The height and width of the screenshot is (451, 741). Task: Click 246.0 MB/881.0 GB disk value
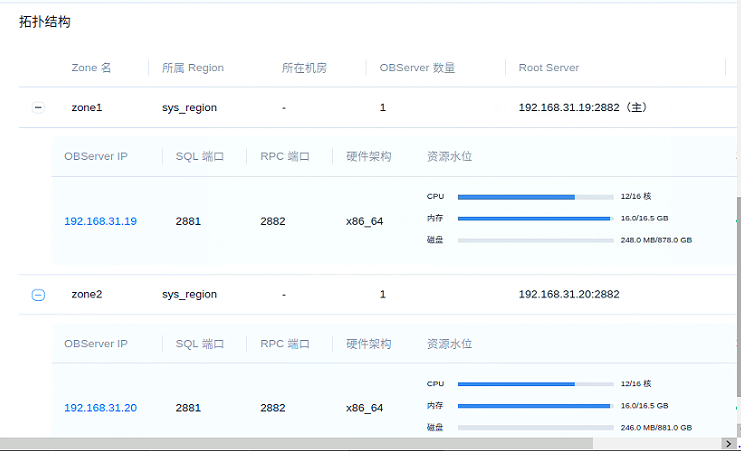656,428
